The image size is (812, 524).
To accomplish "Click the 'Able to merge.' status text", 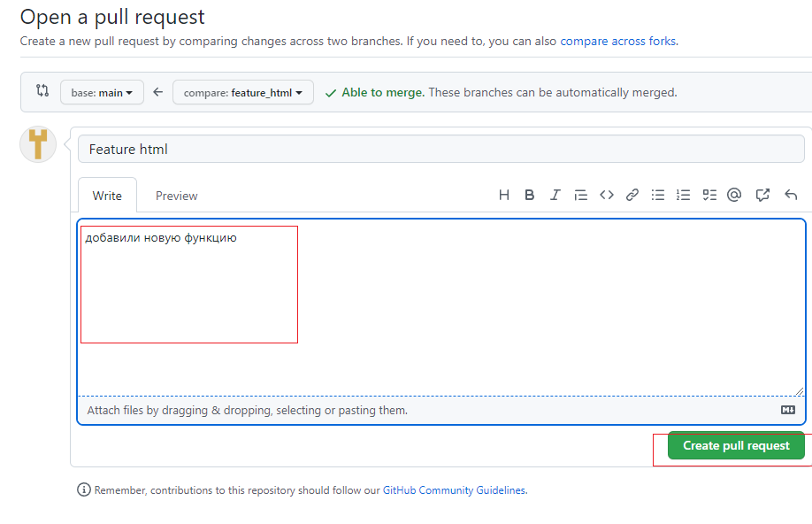I will coord(383,92).
